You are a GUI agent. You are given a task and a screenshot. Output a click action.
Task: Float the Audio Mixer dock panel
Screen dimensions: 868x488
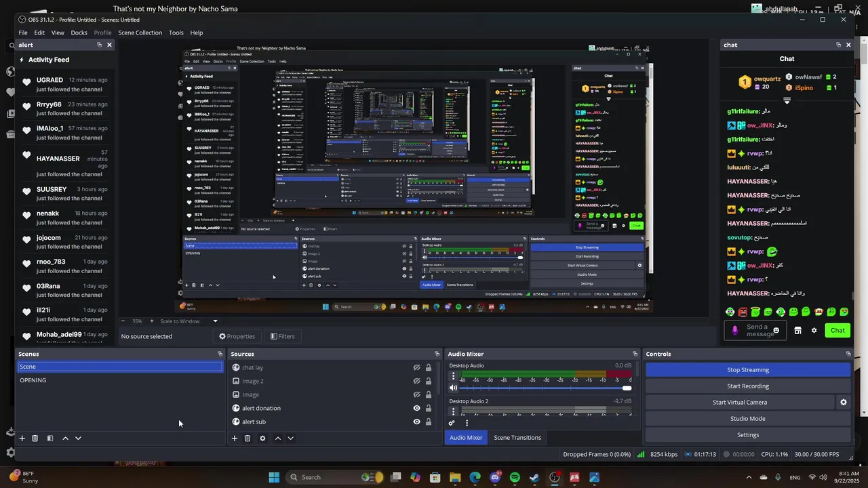[635, 354]
